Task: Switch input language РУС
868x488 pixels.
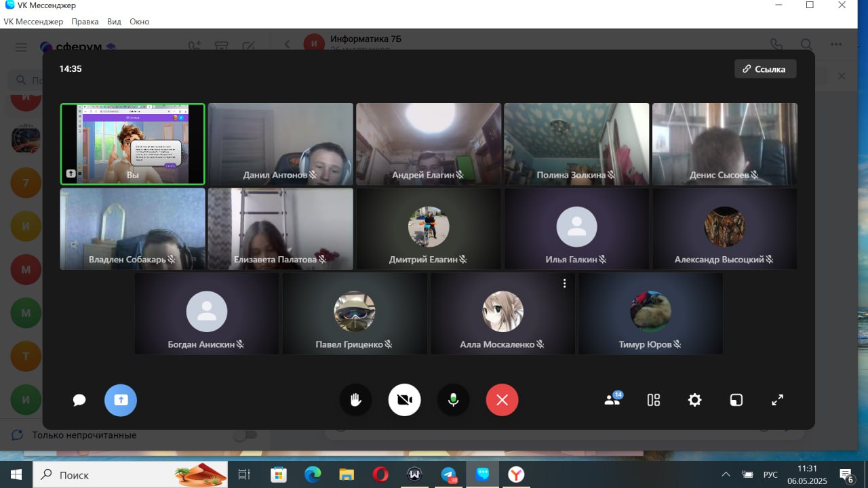Action: tap(770, 474)
